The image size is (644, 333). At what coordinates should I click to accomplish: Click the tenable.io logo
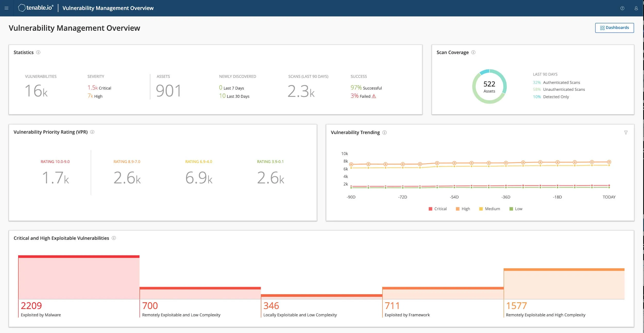point(35,8)
